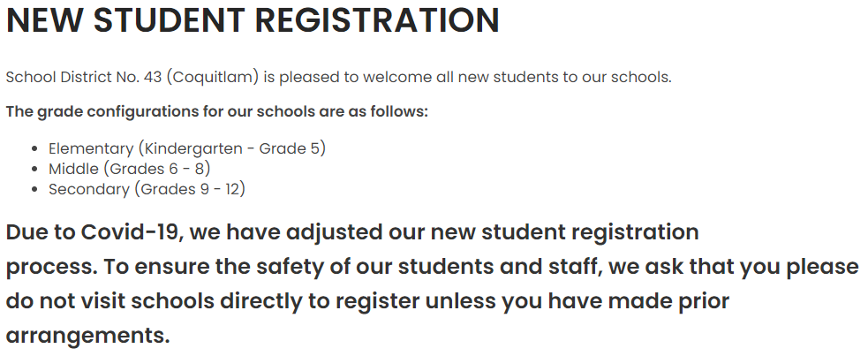The width and height of the screenshot is (868, 356).
Task: Click the NEW STUDENT REGISTRATION heading
Action: (253, 20)
